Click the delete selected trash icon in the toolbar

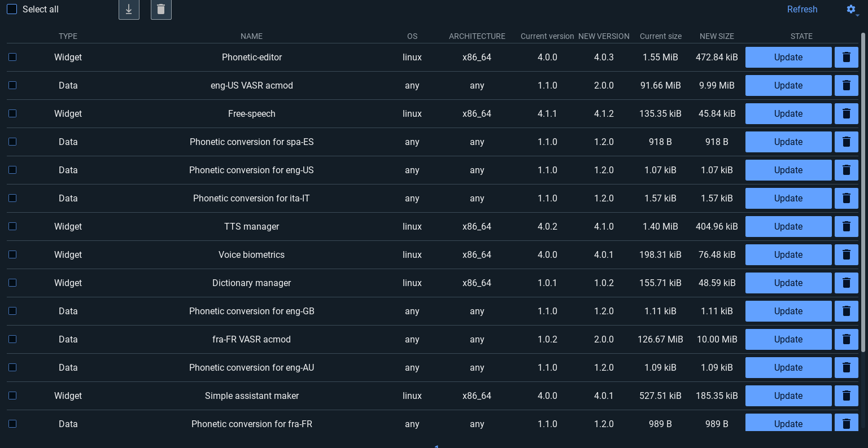tap(161, 10)
